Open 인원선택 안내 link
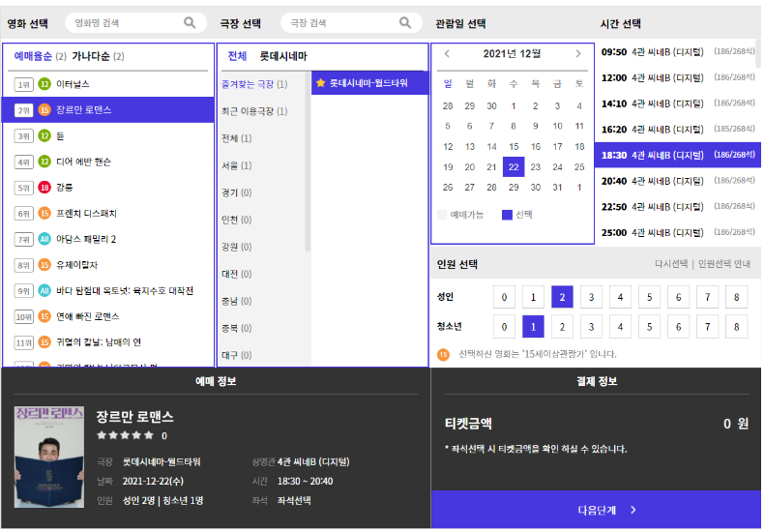 click(724, 264)
